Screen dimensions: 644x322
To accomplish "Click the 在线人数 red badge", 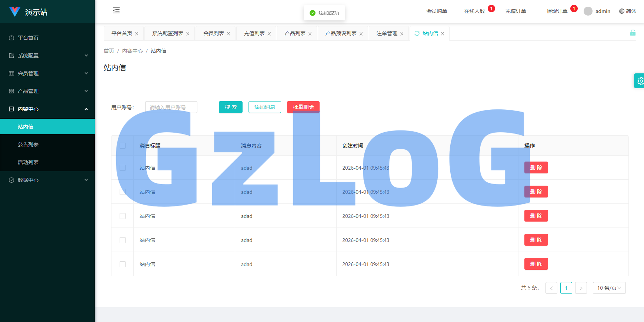I will pos(491,9).
